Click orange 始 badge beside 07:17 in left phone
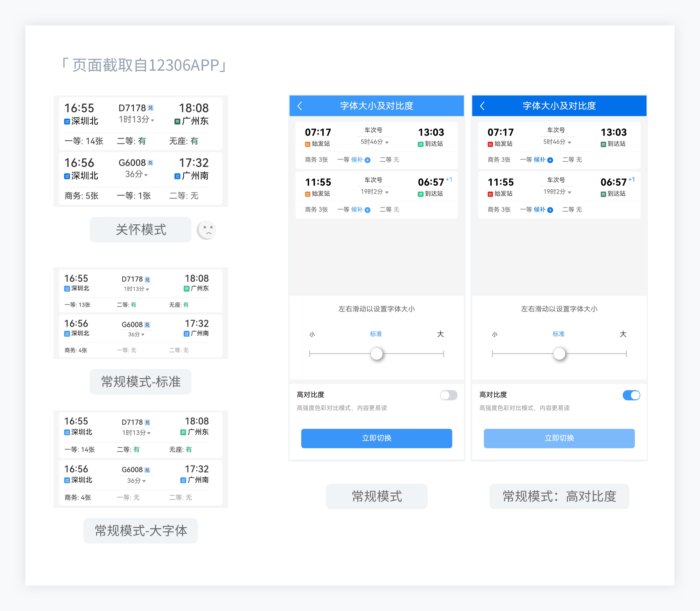 coord(307,144)
